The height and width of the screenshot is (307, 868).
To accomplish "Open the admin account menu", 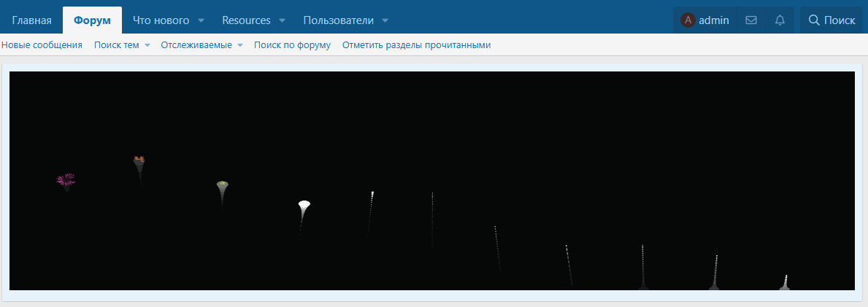I will pyautogui.click(x=704, y=20).
